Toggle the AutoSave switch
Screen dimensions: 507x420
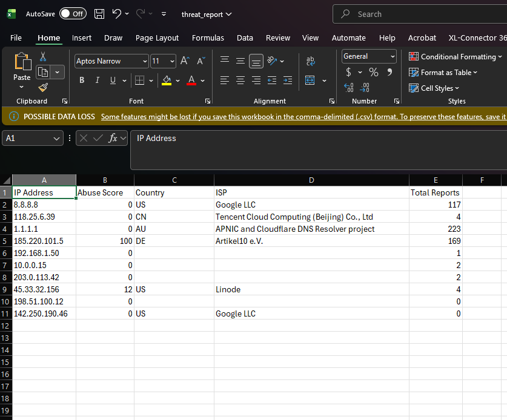click(73, 14)
